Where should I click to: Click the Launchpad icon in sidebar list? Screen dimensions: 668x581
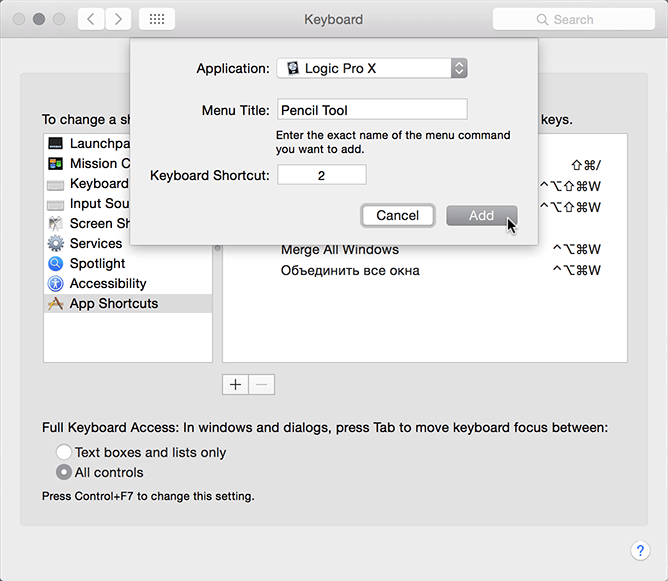coord(55,144)
